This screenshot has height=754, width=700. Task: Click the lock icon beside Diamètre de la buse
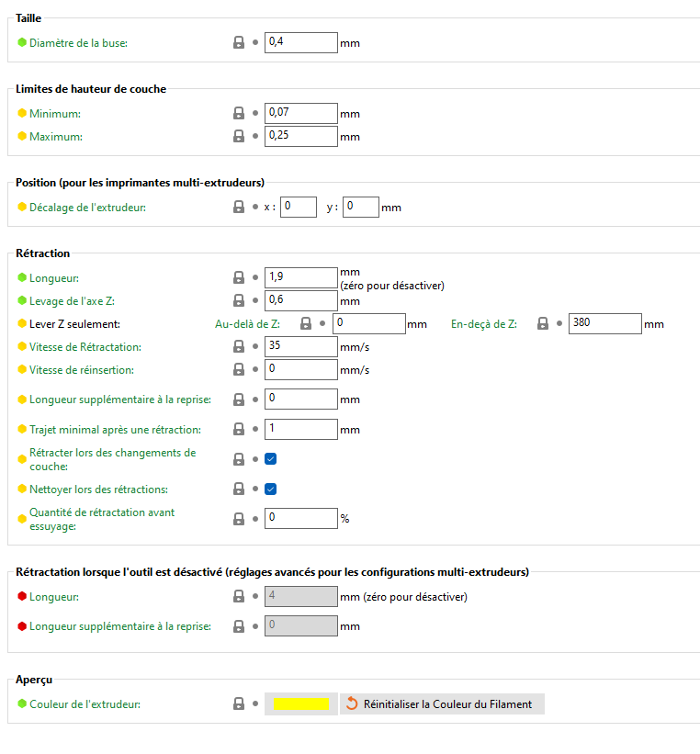click(239, 43)
